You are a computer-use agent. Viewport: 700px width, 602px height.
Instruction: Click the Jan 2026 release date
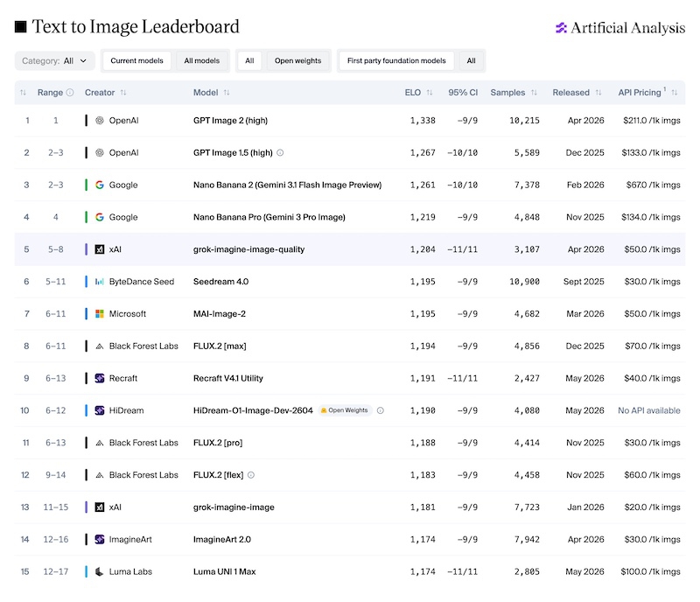click(585, 507)
